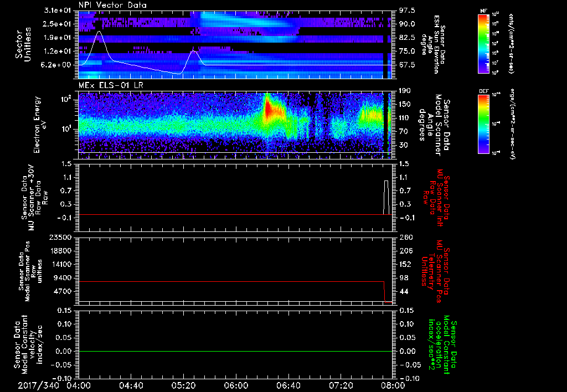
Task: Select the NF rainbow color bar
Action: tap(484, 43)
